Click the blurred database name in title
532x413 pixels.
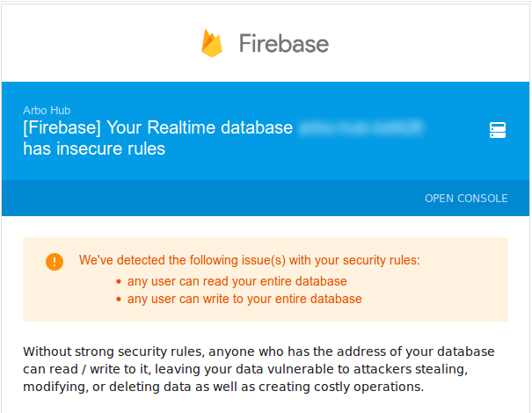pyautogui.click(x=361, y=127)
